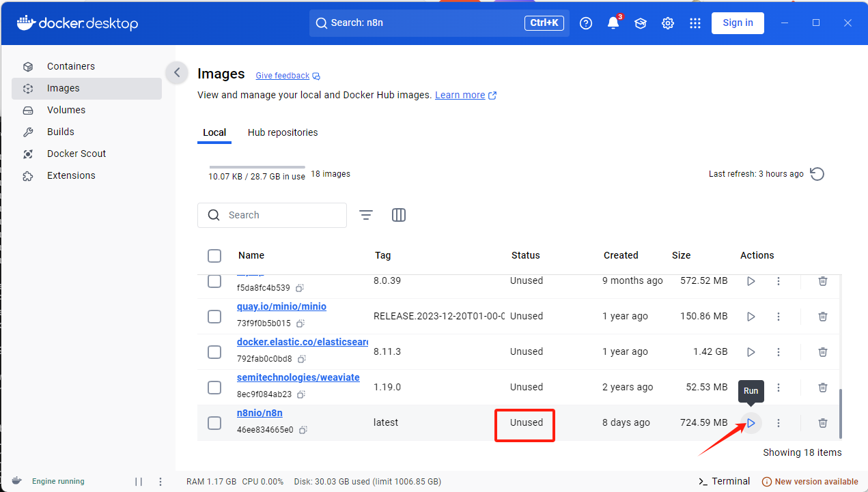Check the box for quay.io/minio/minio
The height and width of the screenshot is (492, 868).
click(214, 317)
